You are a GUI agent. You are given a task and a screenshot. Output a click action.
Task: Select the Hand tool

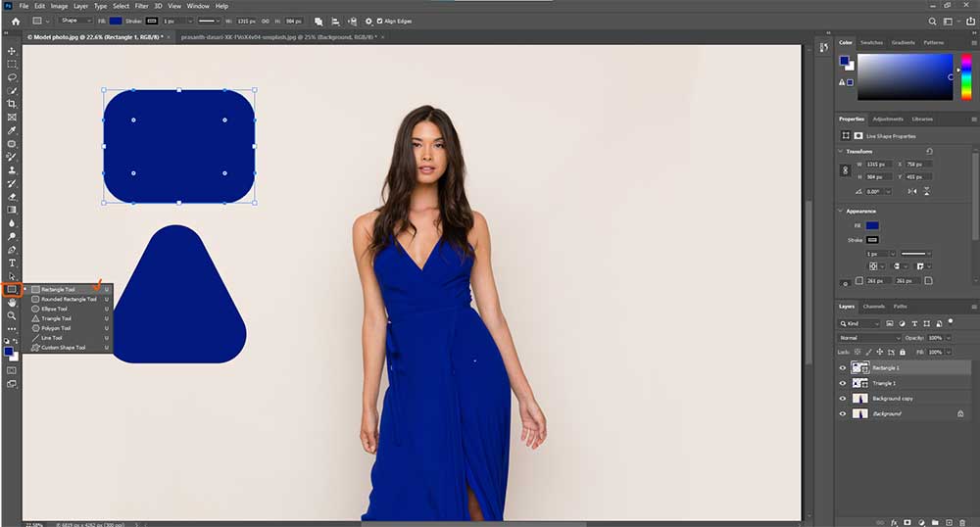pos(12,303)
